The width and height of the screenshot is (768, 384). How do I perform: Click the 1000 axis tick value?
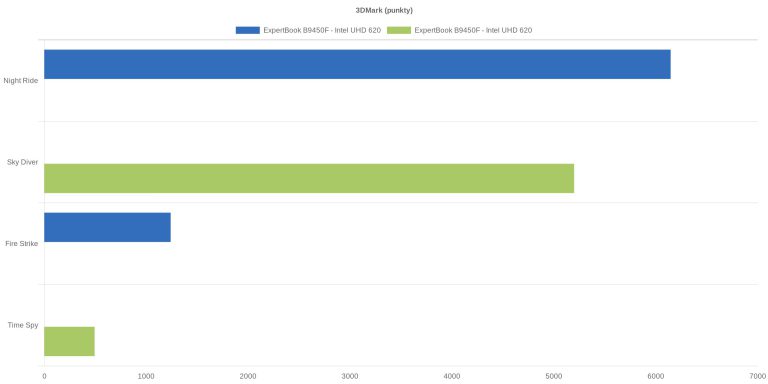coord(146,377)
